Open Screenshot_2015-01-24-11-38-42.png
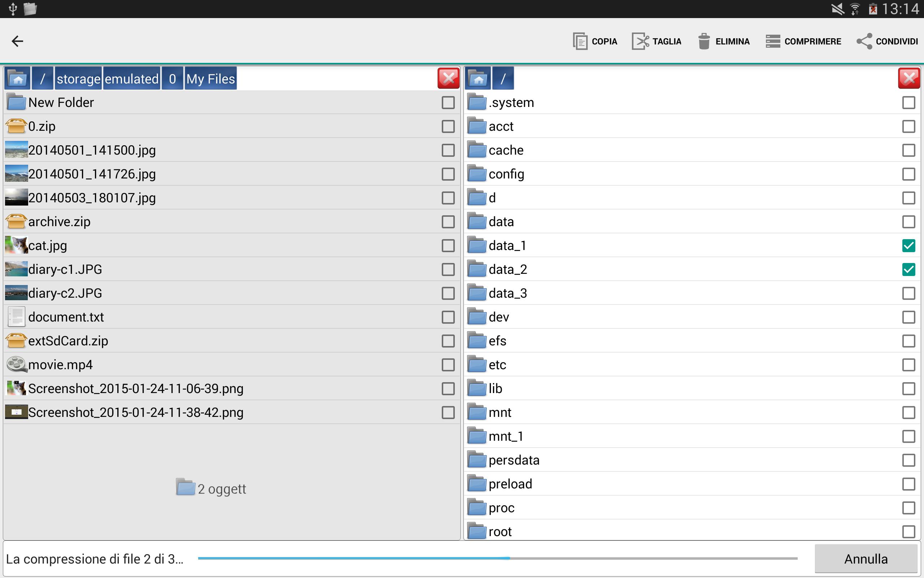This screenshot has width=924, height=578. tap(231, 412)
